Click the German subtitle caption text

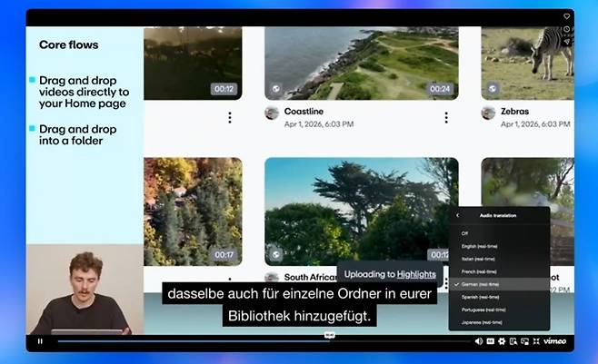pos(300,305)
